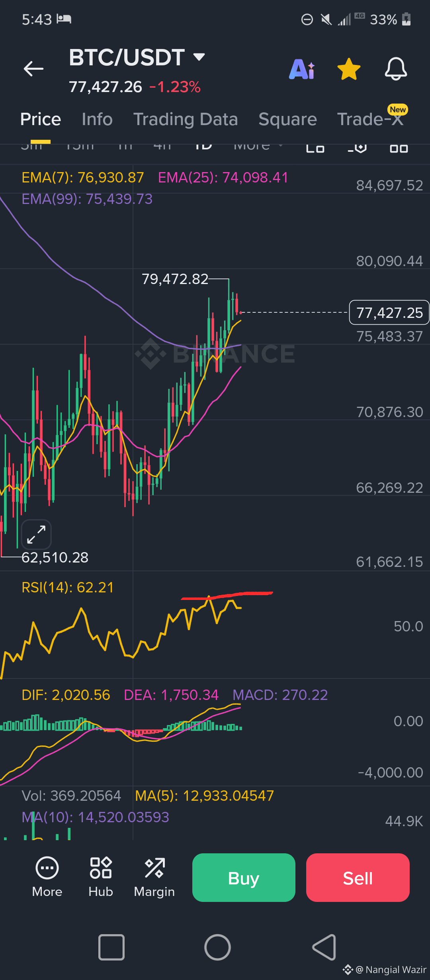The width and height of the screenshot is (430, 980).
Task: Tap the 62,510.28 low marker
Action: click(55, 558)
